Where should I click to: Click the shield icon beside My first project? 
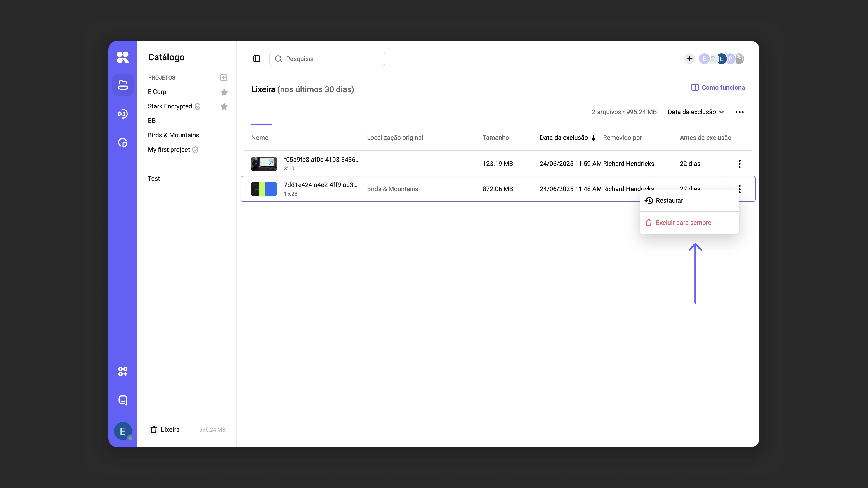(196, 150)
